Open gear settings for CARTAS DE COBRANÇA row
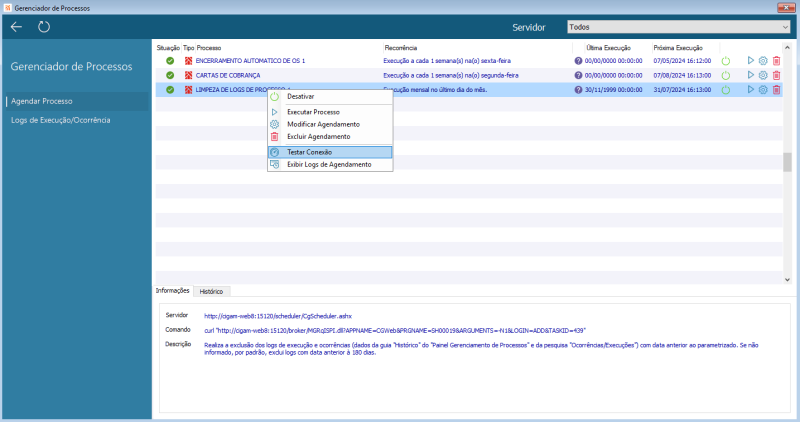Viewport: 800px width, 422px height. click(x=763, y=75)
